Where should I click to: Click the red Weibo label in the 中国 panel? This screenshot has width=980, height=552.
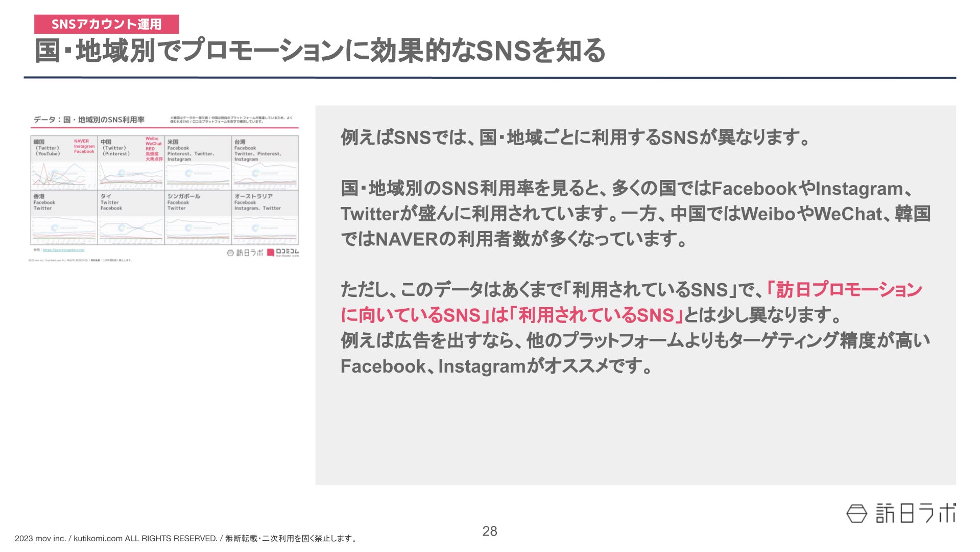[152, 139]
